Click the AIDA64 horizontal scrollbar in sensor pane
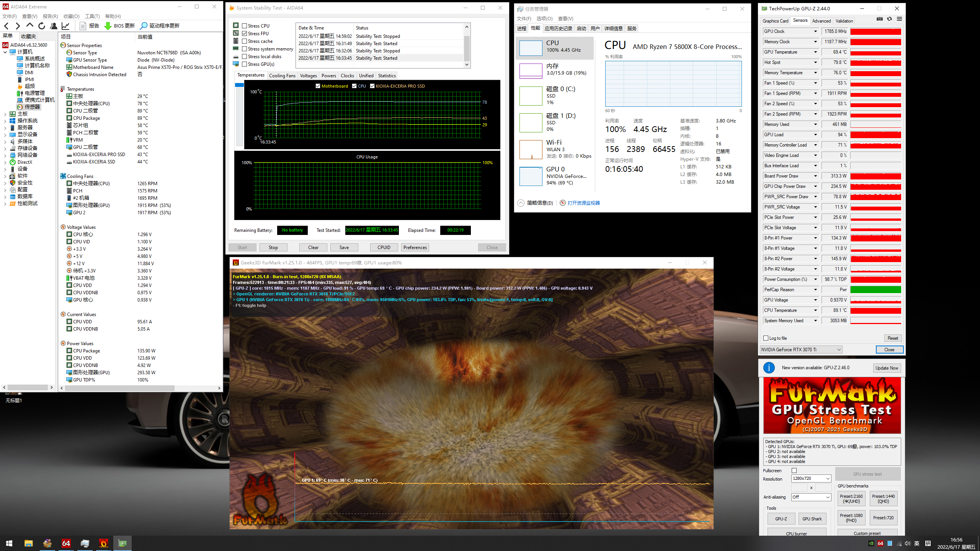This screenshot has height=551, width=980. (120, 388)
